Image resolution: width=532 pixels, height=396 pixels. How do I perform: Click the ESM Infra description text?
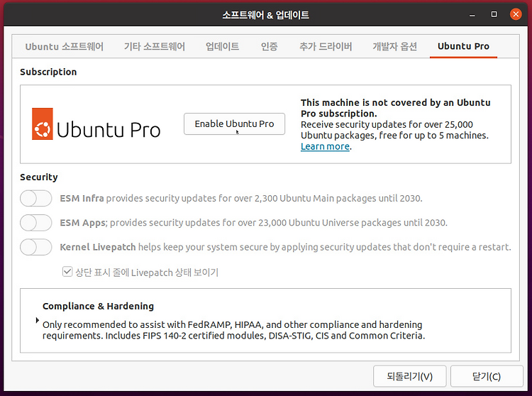(241, 199)
